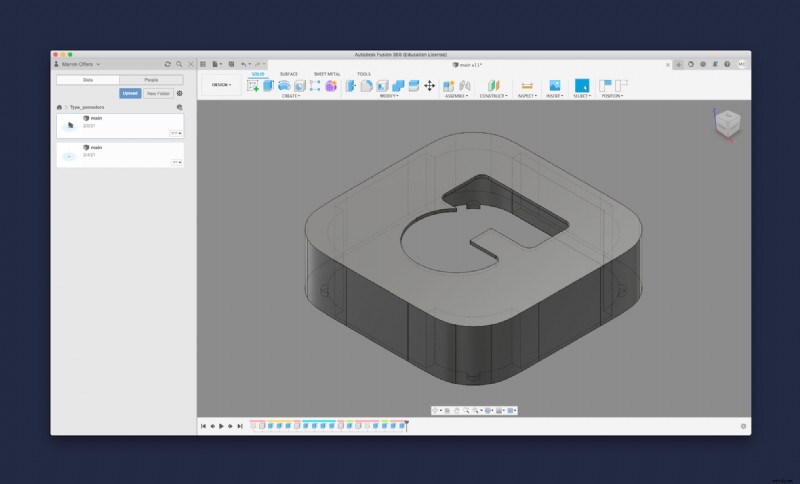Switch to the People tab
800x484 pixels.
point(151,80)
